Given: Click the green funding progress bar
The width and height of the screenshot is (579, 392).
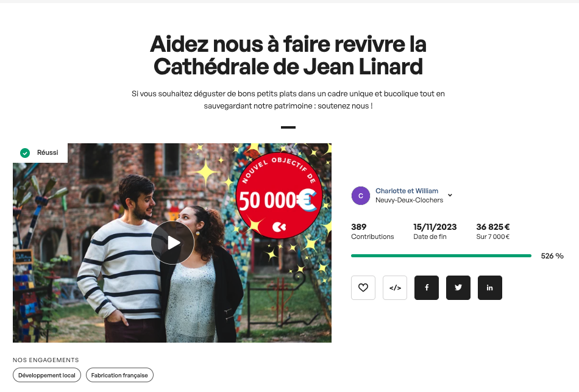Looking at the screenshot, I should (x=441, y=255).
